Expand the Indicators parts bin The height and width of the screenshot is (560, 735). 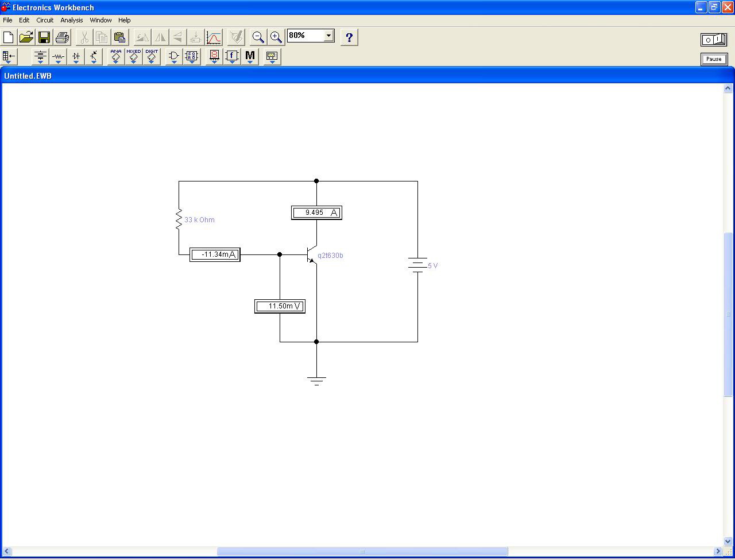214,56
